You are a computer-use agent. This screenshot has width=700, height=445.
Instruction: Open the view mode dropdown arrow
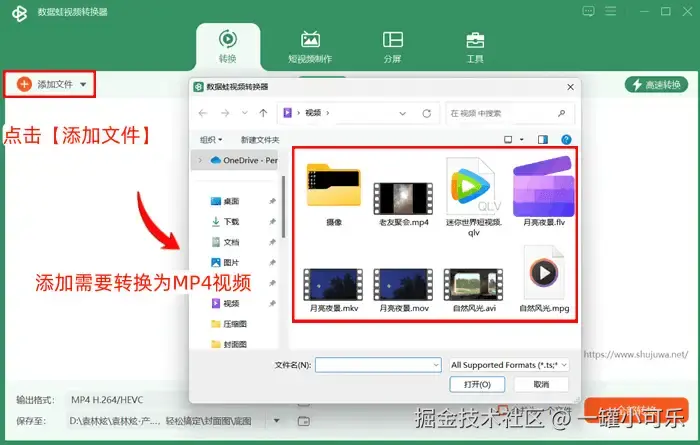(x=521, y=140)
